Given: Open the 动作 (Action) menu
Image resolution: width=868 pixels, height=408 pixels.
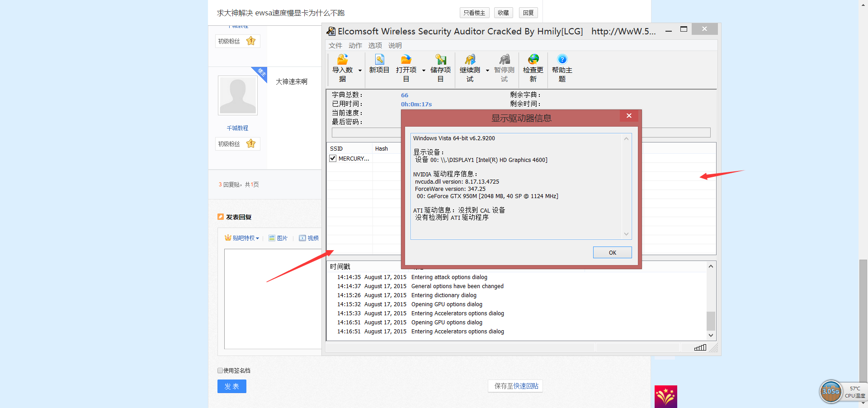Looking at the screenshot, I should click(355, 46).
